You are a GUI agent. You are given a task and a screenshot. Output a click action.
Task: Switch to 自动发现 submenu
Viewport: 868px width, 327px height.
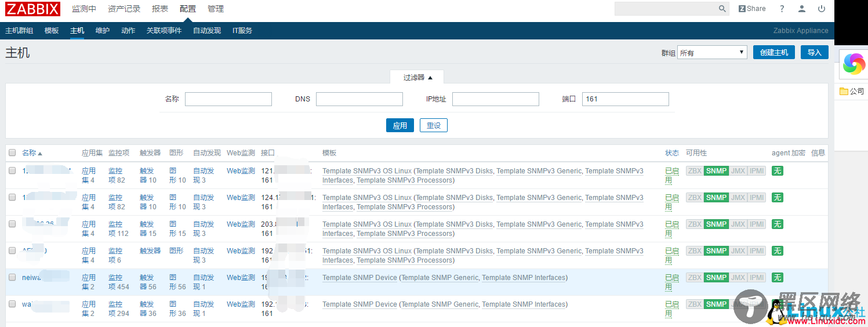coord(207,31)
